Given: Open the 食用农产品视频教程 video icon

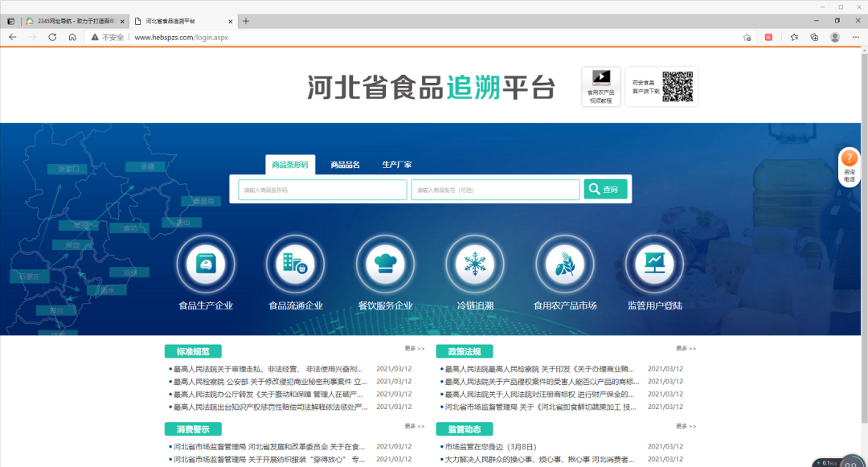Looking at the screenshot, I should pos(601,80).
